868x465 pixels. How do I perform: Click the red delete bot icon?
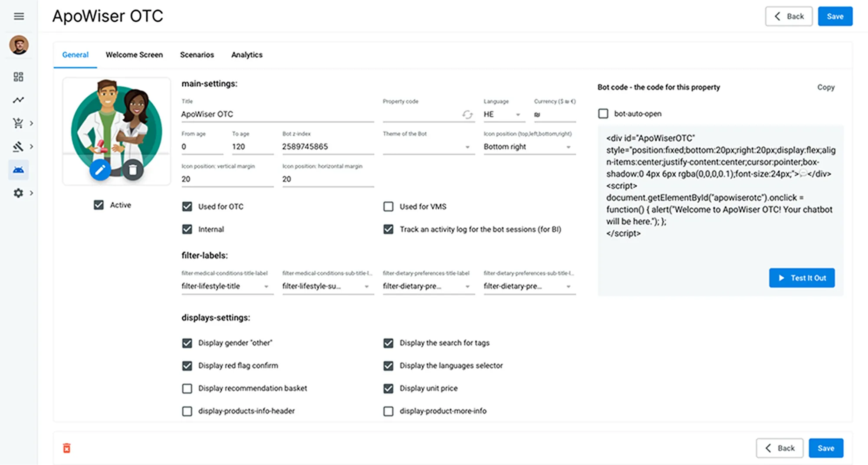pyautogui.click(x=66, y=448)
